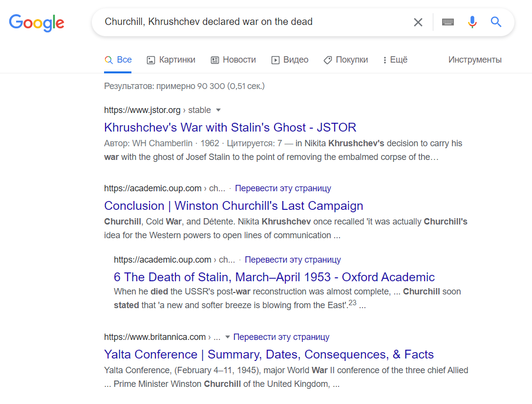Select the Все tab
The height and width of the screenshot is (404, 532).
[x=118, y=60]
